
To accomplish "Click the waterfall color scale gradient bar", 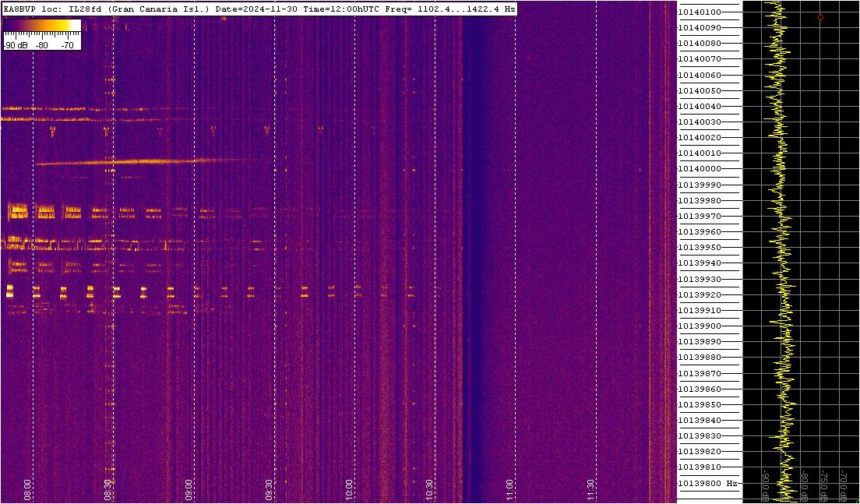I will point(42,25).
